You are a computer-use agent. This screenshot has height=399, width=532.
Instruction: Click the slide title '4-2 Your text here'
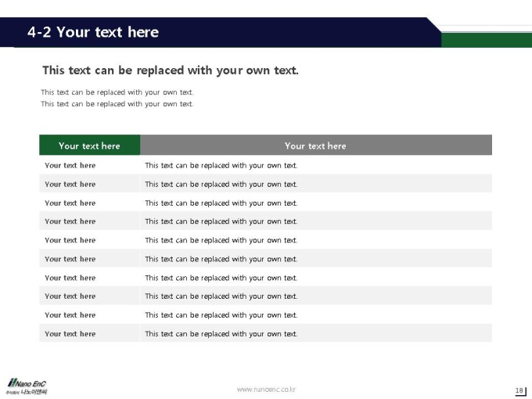[93, 32]
